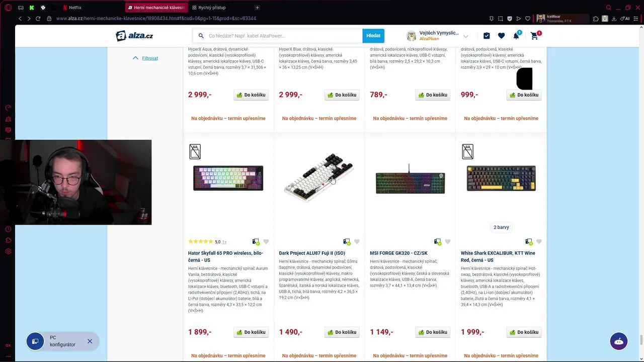Click the Hledat search button
The image size is (644, 362).
pyautogui.click(x=373, y=36)
